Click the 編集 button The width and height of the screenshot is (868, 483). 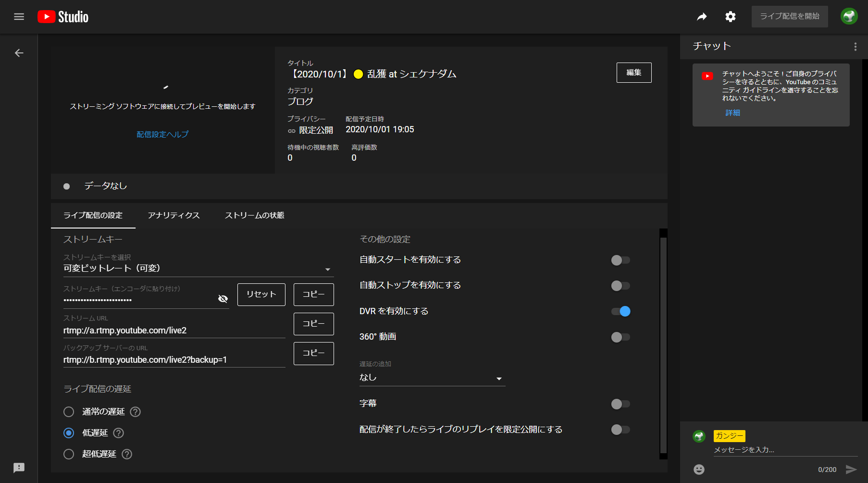click(634, 73)
